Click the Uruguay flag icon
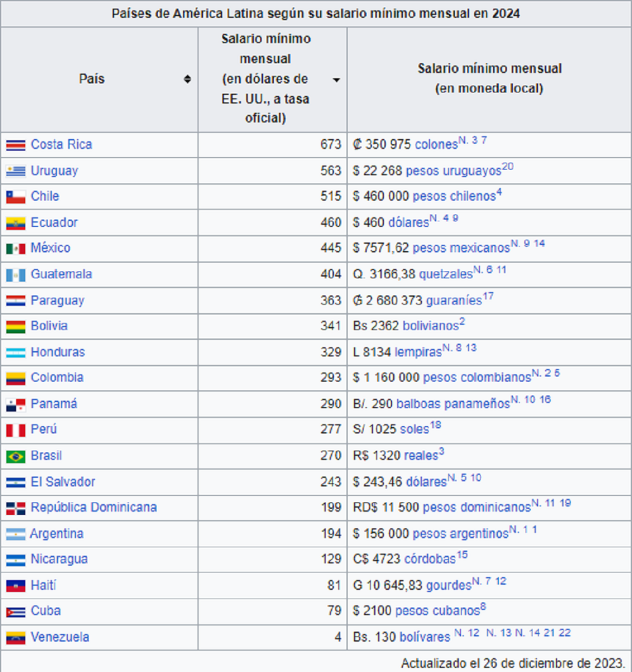The width and height of the screenshot is (632, 672). click(x=16, y=171)
